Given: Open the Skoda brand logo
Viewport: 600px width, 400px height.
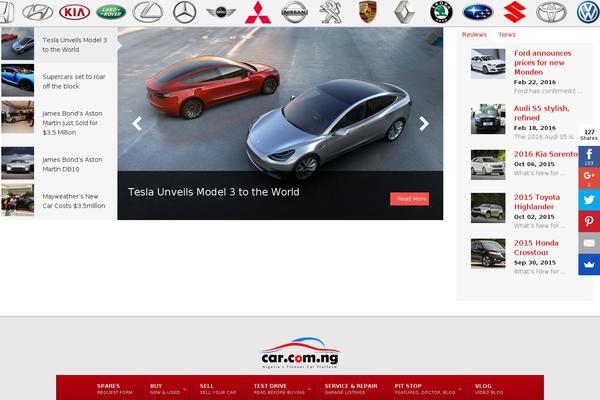Looking at the screenshot, I should pyautogui.click(x=441, y=12).
